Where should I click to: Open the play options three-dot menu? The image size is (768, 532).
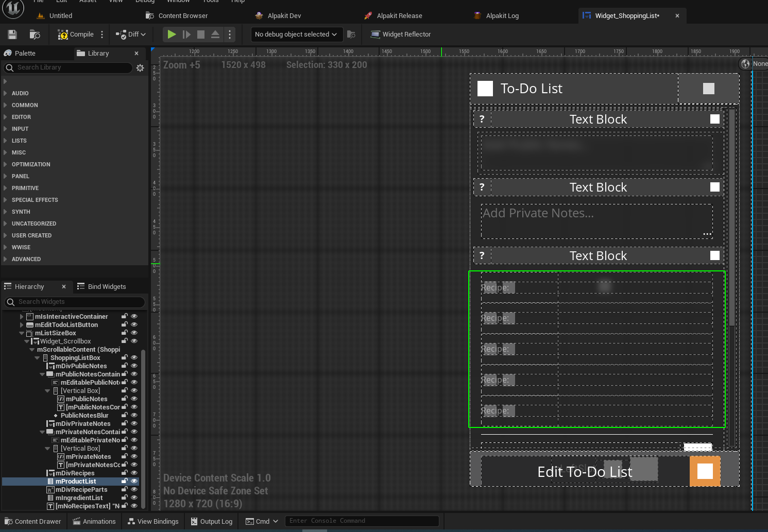(x=230, y=35)
